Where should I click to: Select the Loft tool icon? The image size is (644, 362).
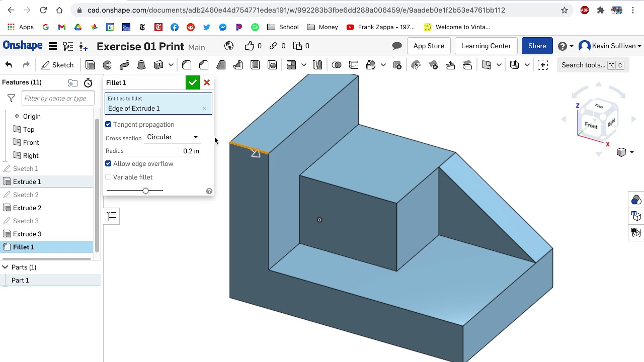pos(141,65)
